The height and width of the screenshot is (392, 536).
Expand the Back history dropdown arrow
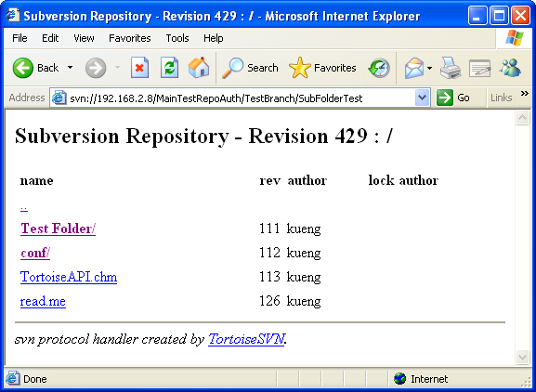tap(70, 68)
